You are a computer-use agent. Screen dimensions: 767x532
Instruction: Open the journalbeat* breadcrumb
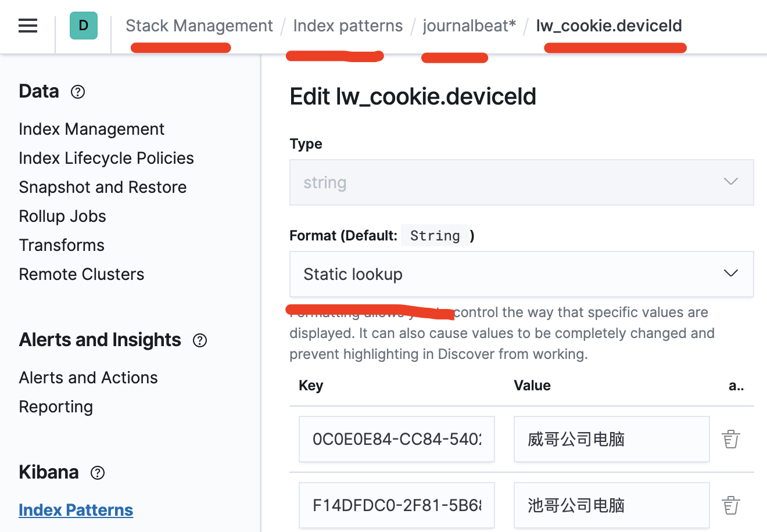click(469, 26)
